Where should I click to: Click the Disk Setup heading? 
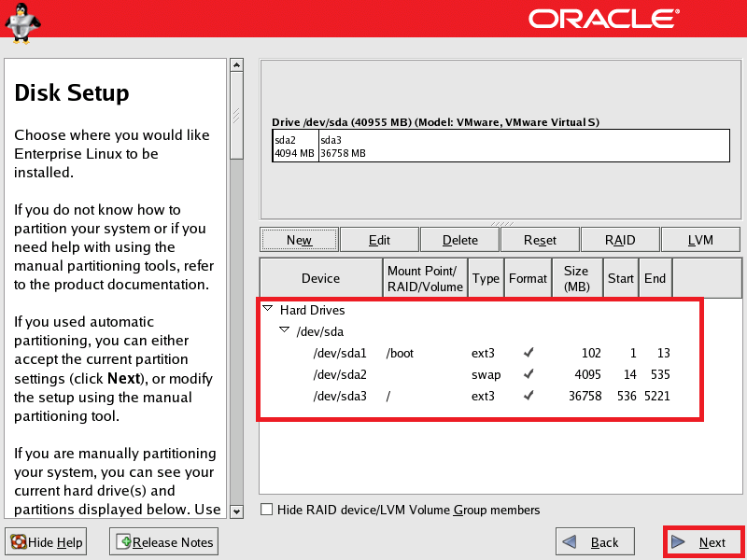click(x=72, y=92)
